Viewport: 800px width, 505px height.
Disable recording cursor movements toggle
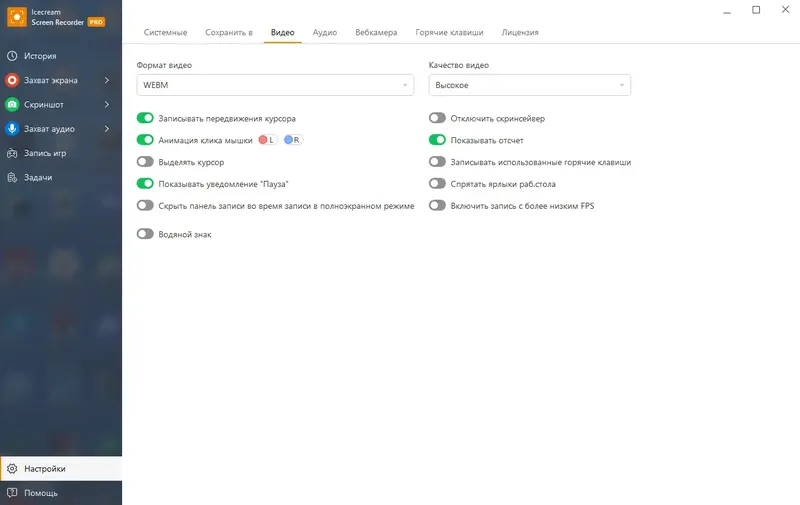pos(145,119)
